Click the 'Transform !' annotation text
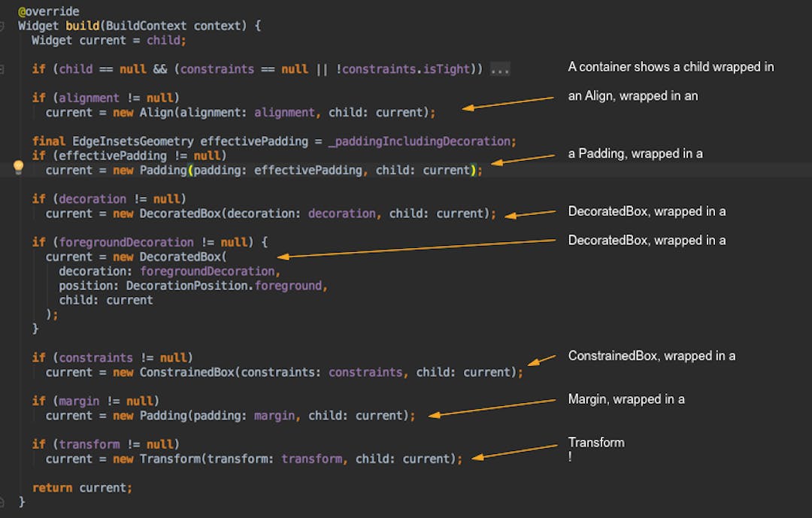Image resolution: width=812 pixels, height=518 pixels. 595,448
